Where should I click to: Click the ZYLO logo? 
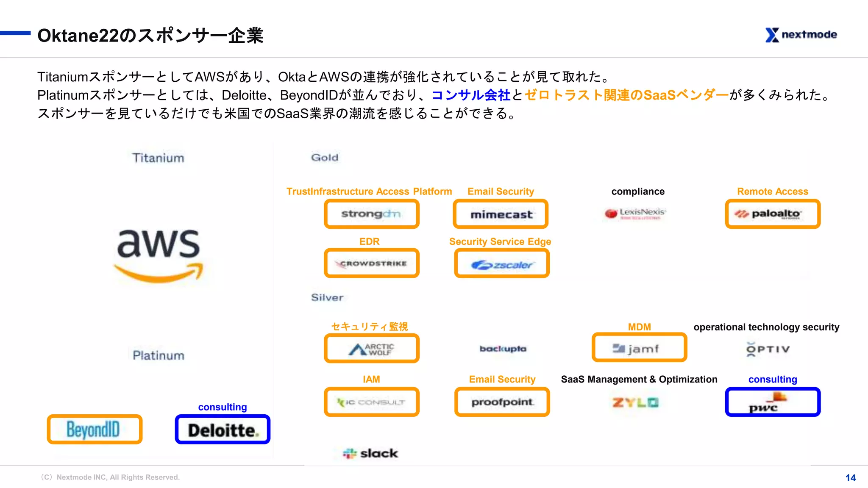pyautogui.click(x=635, y=402)
